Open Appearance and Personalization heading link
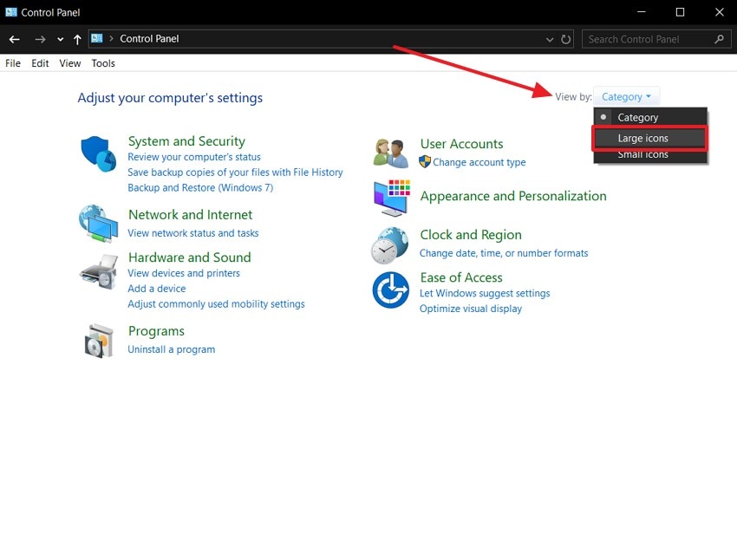This screenshot has height=560, width=737. tap(513, 196)
